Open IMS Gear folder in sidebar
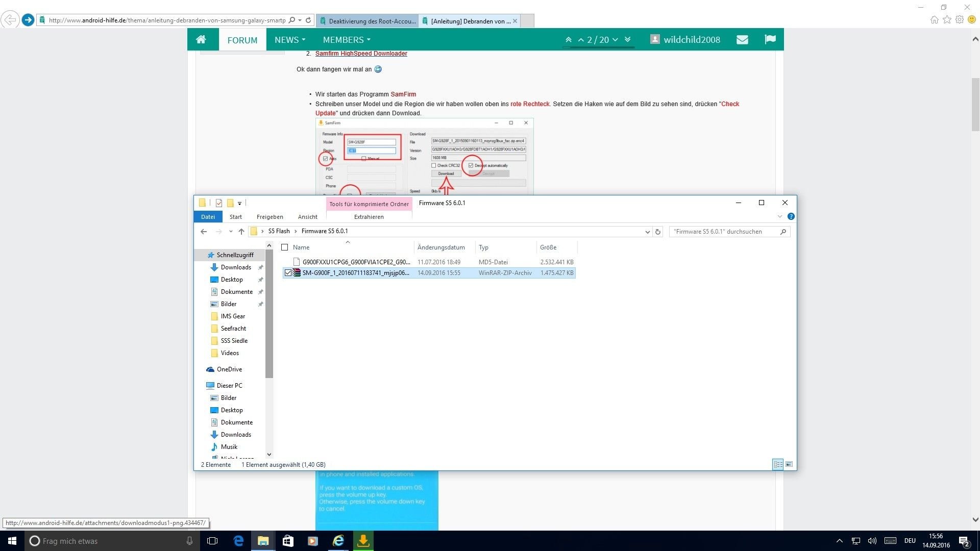This screenshot has width=980, height=551. click(x=233, y=316)
